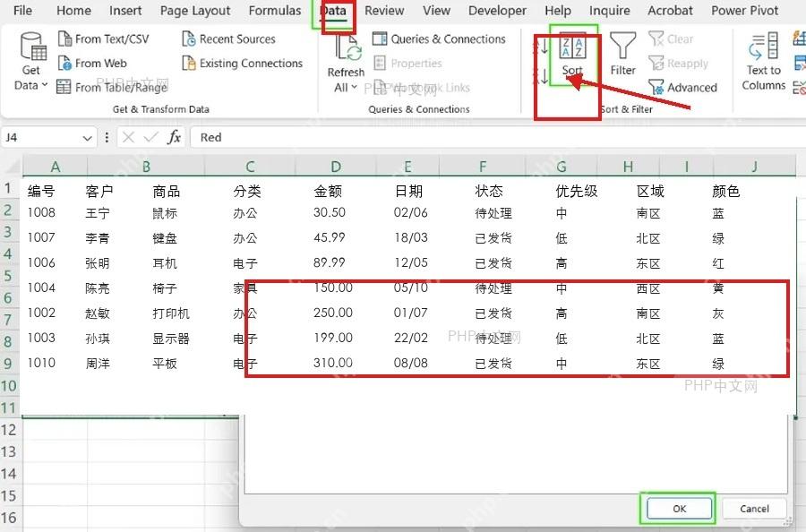Click customer cell 周洋
Image resolution: width=806 pixels, height=532 pixels.
point(98,364)
